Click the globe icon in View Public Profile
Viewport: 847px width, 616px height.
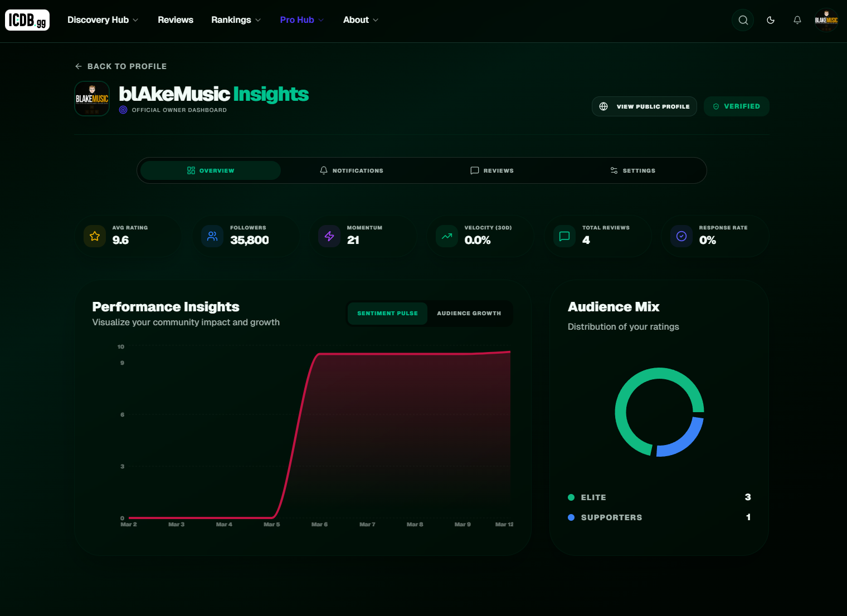click(x=603, y=106)
